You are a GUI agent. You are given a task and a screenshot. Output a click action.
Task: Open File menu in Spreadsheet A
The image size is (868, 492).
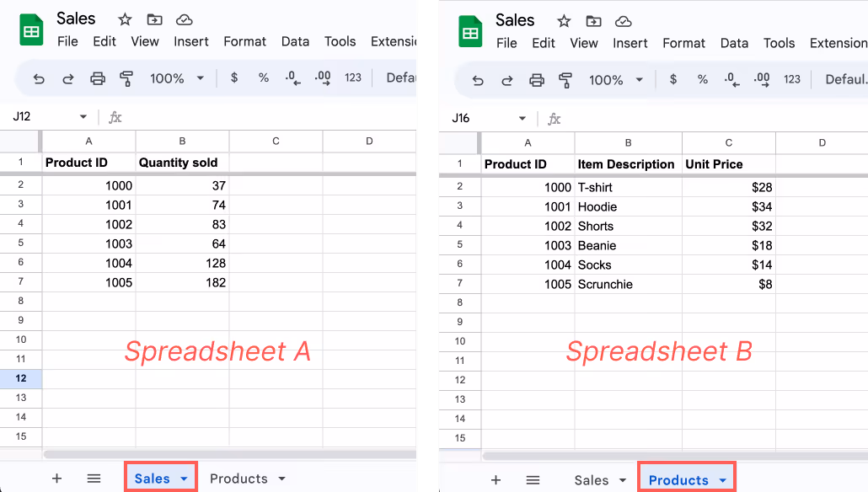pos(67,41)
